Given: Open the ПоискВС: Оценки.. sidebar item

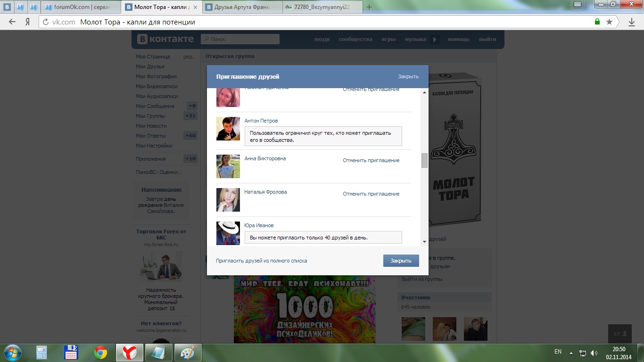Looking at the screenshot, I should [x=158, y=172].
